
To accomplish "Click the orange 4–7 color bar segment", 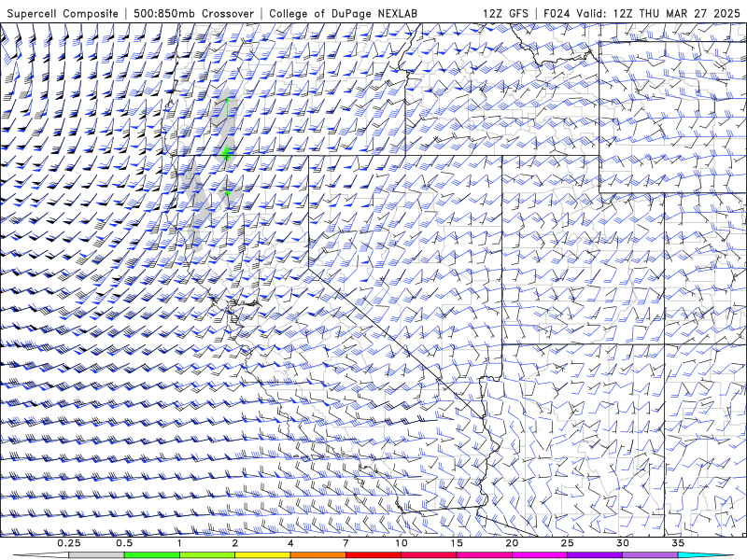I will pyautogui.click(x=317, y=555).
